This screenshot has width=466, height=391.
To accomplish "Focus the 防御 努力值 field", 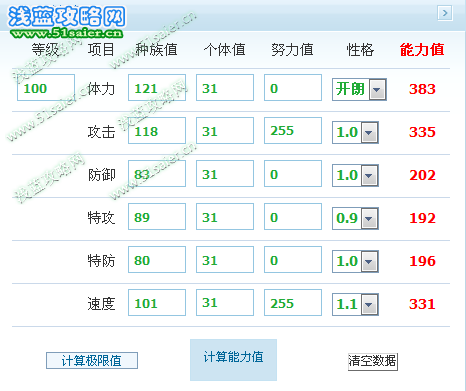I will click(x=293, y=174).
